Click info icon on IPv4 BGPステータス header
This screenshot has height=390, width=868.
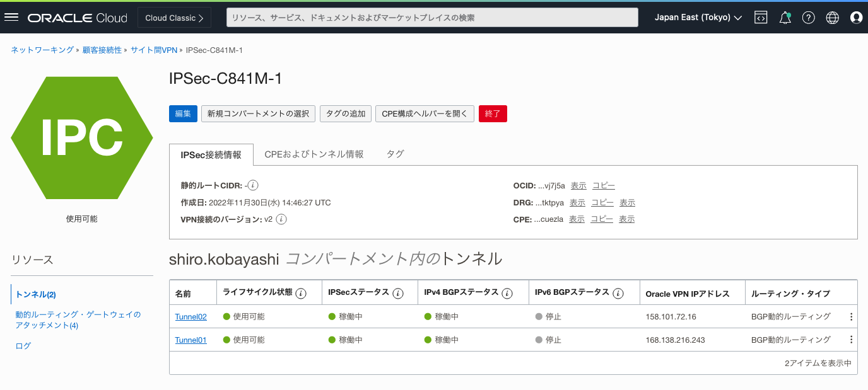click(507, 294)
